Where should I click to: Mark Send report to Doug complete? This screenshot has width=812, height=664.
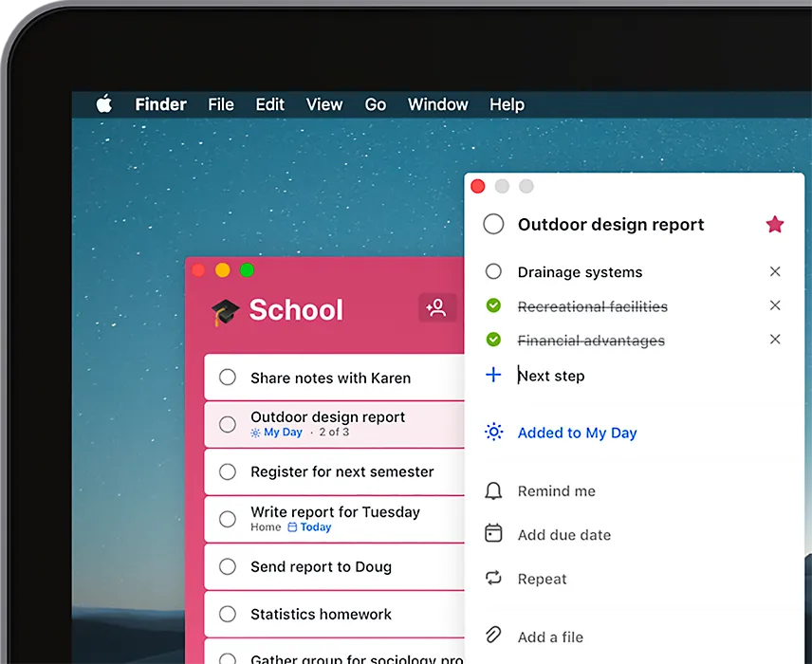[x=228, y=566]
